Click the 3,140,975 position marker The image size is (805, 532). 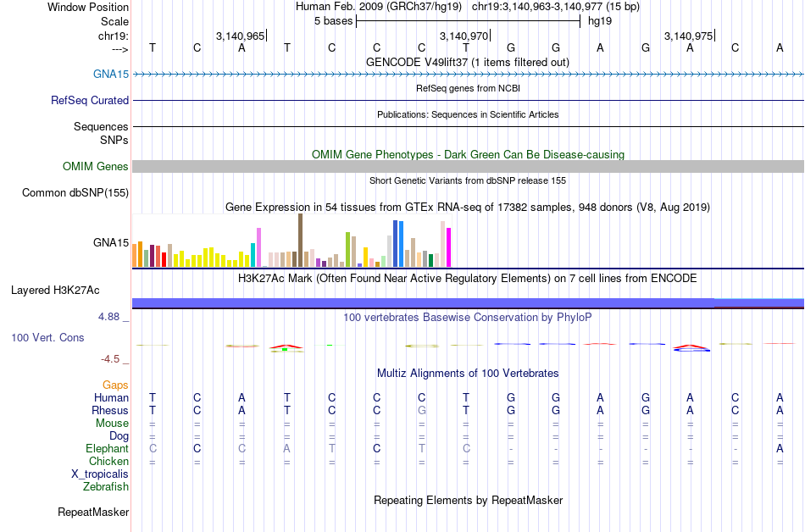point(688,36)
